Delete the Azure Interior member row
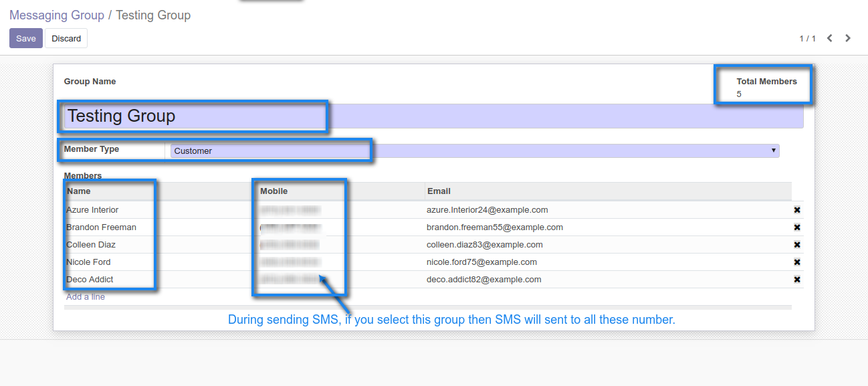The height and width of the screenshot is (386, 868). pyautogui.click(x=797, y=210)
